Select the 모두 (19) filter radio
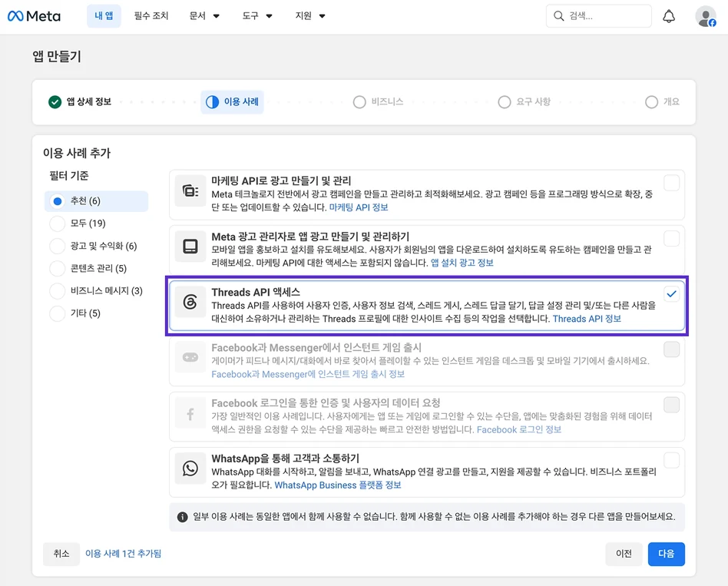 (57, 223)
